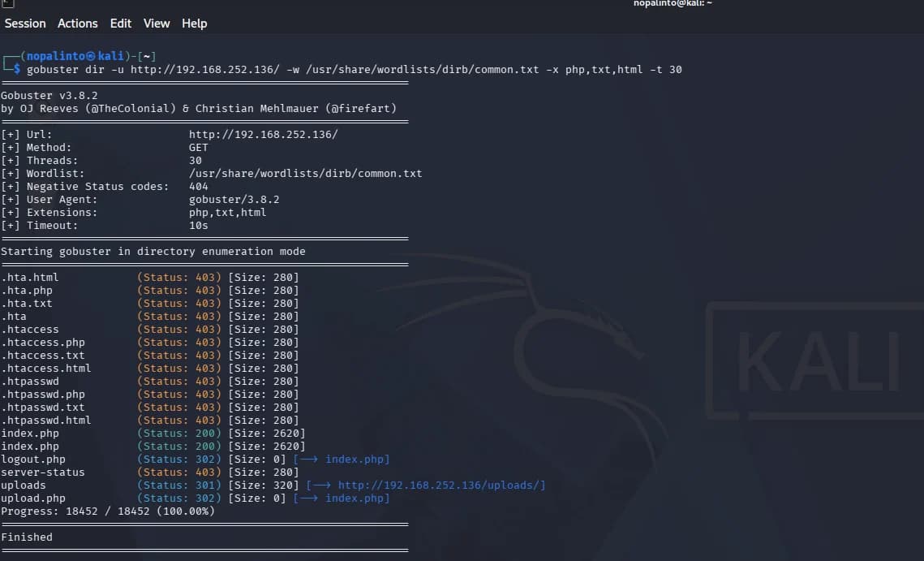Open the Actions menu

point(77,24)
